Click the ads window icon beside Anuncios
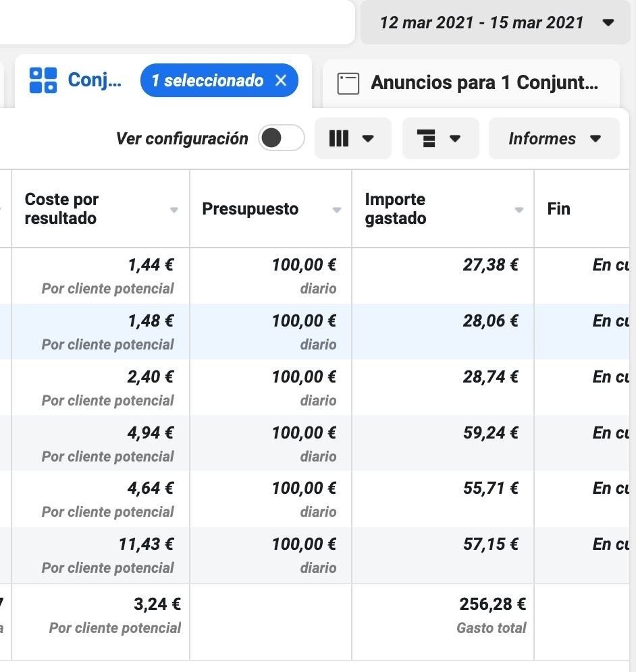The height and width of the screenshot is (672, 636). point(348,84)
